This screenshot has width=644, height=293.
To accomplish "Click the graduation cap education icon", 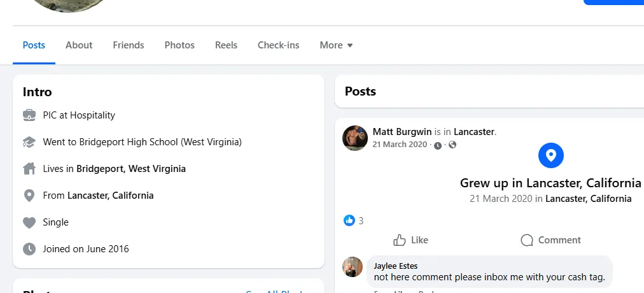I will (29, 142).
